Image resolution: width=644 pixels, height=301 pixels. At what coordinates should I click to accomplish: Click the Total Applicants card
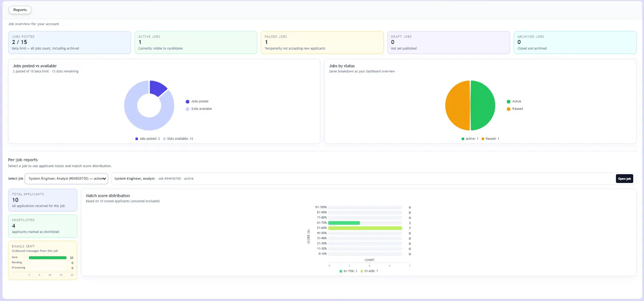click(x=43, y=200)
